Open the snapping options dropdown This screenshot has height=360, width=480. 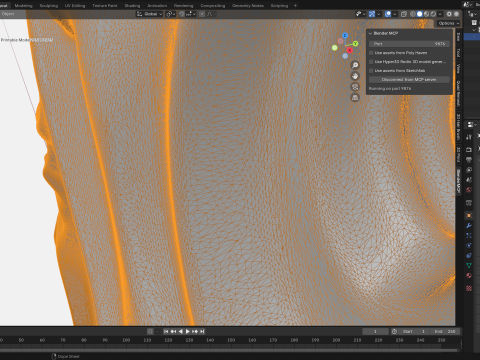click(x=191, y=14)
